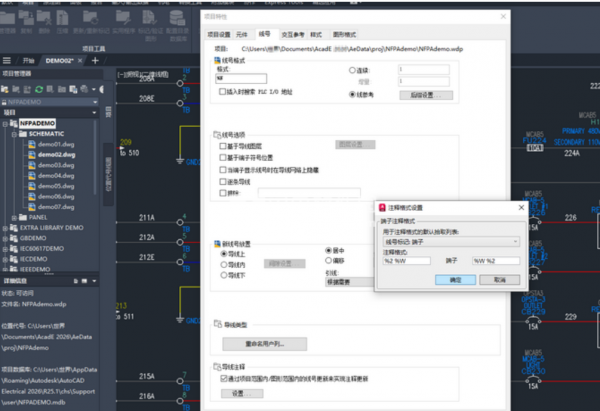
Task: Switch to the 元件 tab
Action: click(242, 34)
